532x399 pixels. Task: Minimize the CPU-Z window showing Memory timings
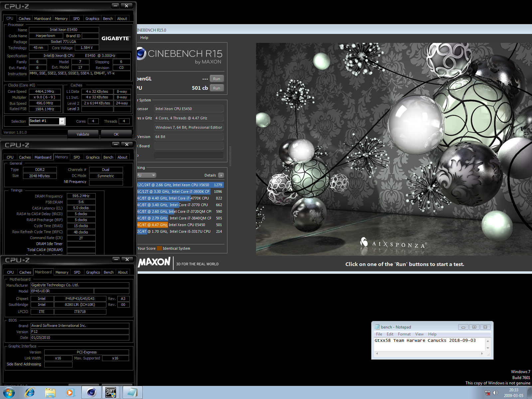(x=116, y=144)
